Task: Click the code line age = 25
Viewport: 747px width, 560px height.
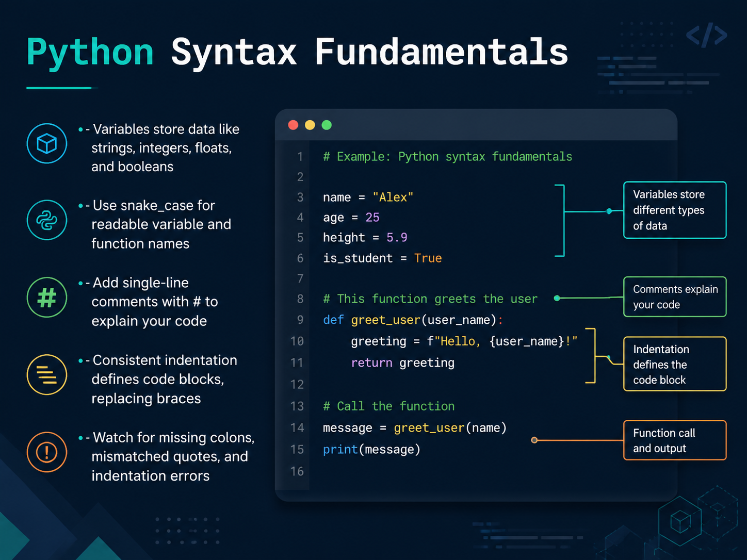Action: pyautogui.click(x=351, y=217)
